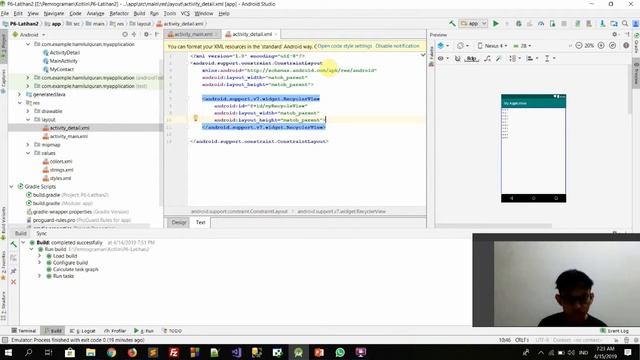The width and height of the screenshot is (640, 360).
Task: Click the pin tab icon in Build panel
Action: pos(13,271)
